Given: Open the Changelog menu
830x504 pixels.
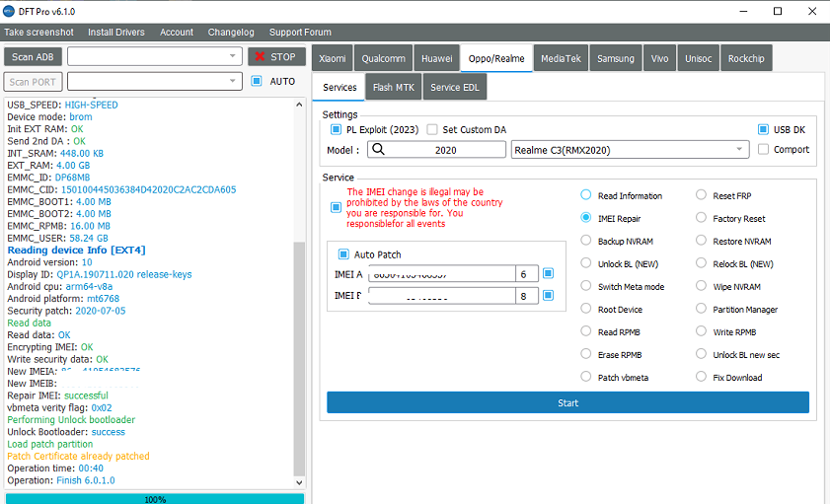Looking at the screenshot, I should [x=231, y=33].
